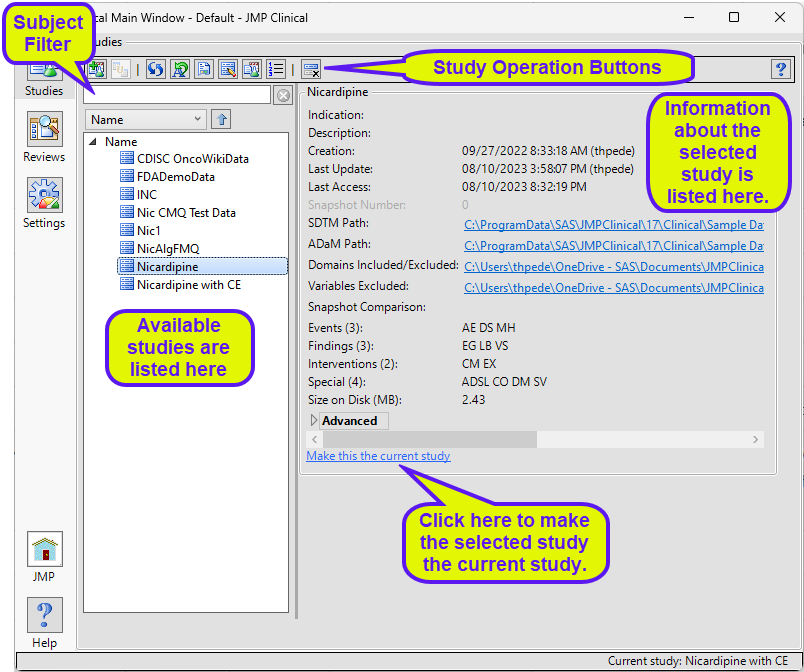The image size is (804, 672).
Task: Click the Delete Study icon with X
Action: click(x=311, y=69)
